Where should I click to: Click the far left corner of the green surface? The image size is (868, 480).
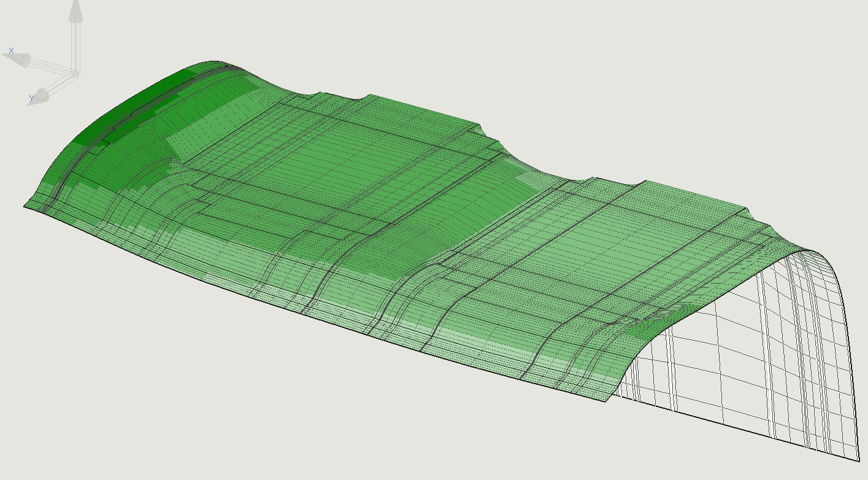26,206
